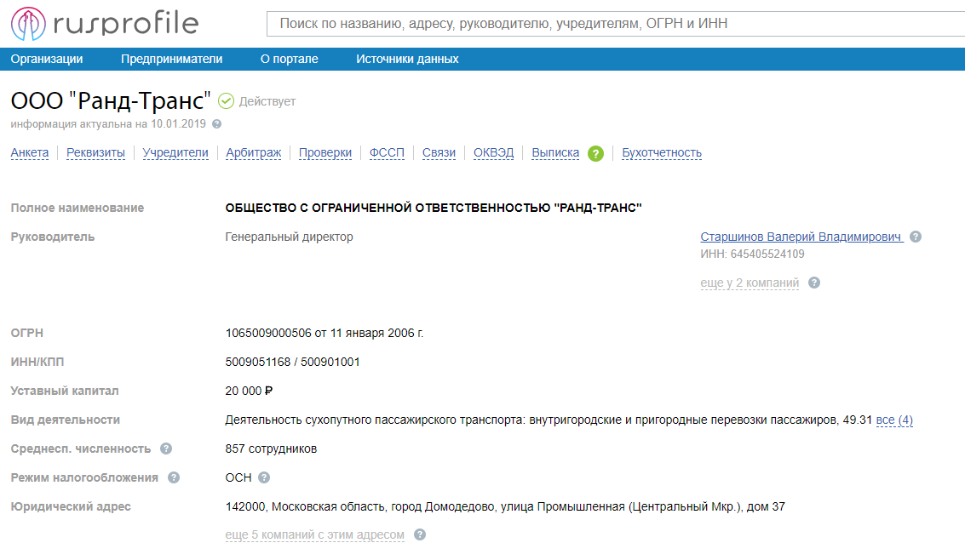Open the Предприниматели menu
965x560 pixels.
172,59
